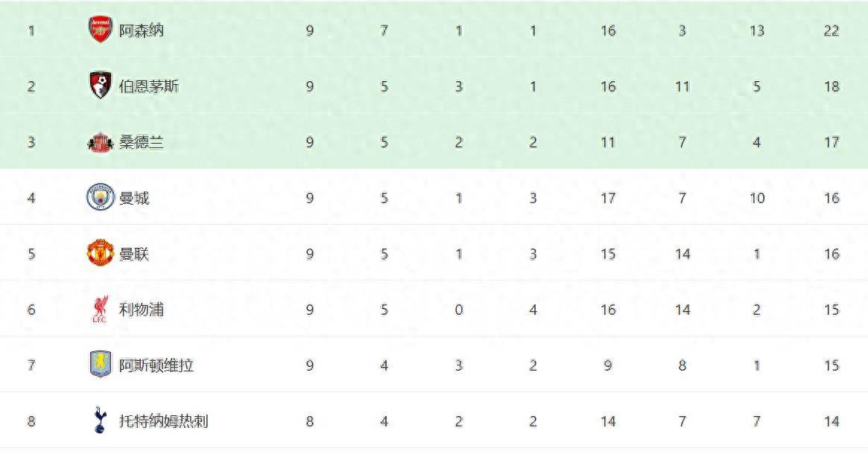Click the Sunderland club crest icon

(100, 142)
